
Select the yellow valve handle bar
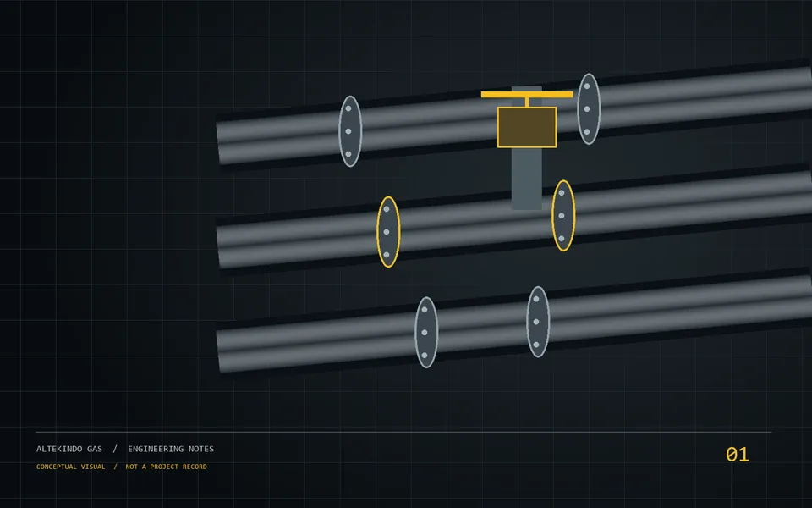[527, 94]
